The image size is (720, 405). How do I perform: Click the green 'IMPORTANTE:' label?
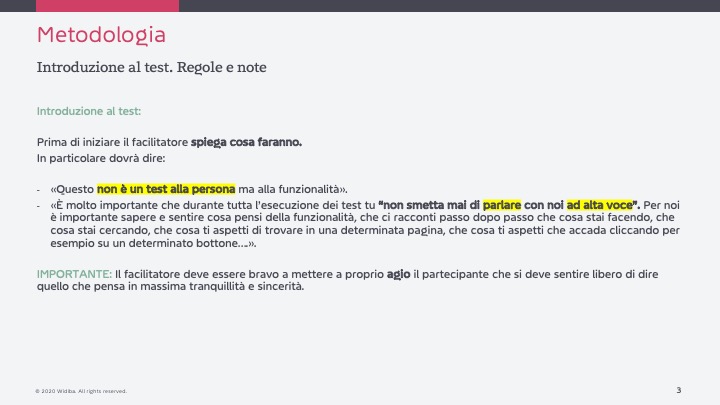click(x=74, y=274)
